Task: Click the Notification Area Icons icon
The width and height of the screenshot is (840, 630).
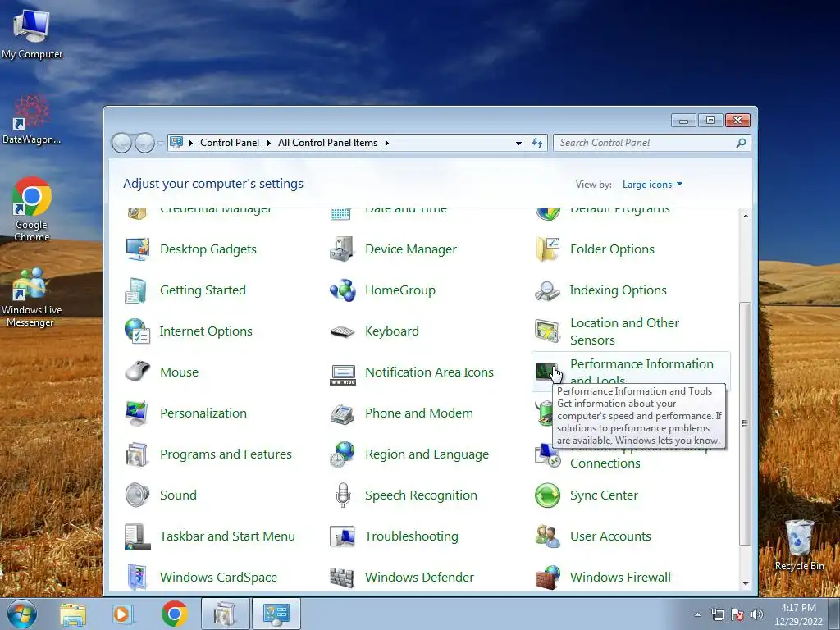Action: (x=342, y=374)
